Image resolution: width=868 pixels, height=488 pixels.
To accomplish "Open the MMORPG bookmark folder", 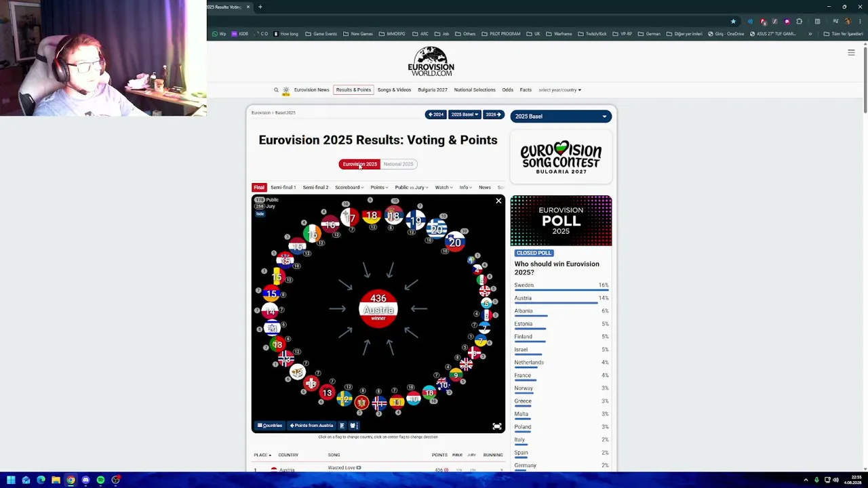I will coord(392,34).
